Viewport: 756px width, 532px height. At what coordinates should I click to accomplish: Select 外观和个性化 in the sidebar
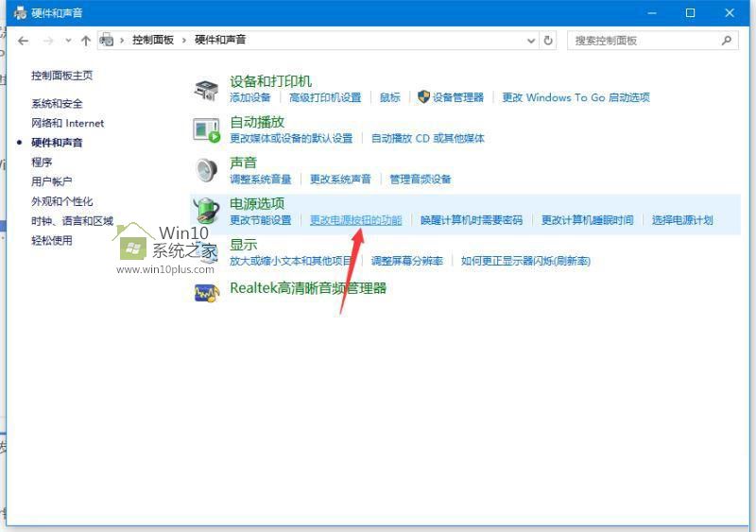[x=61, y=201]
